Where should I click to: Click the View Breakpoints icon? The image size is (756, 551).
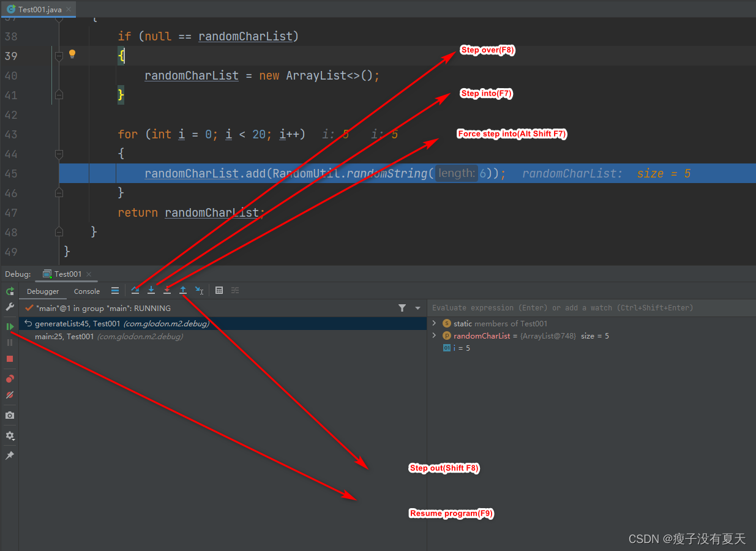coord(9,378)
